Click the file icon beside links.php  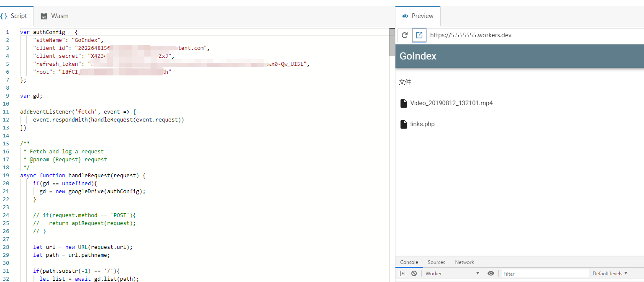[404, 124]
